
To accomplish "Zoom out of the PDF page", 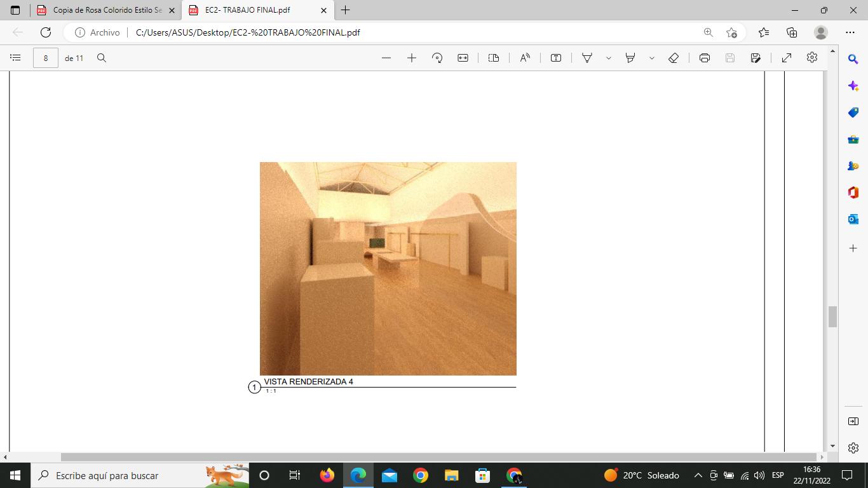I will pos(386,58).
